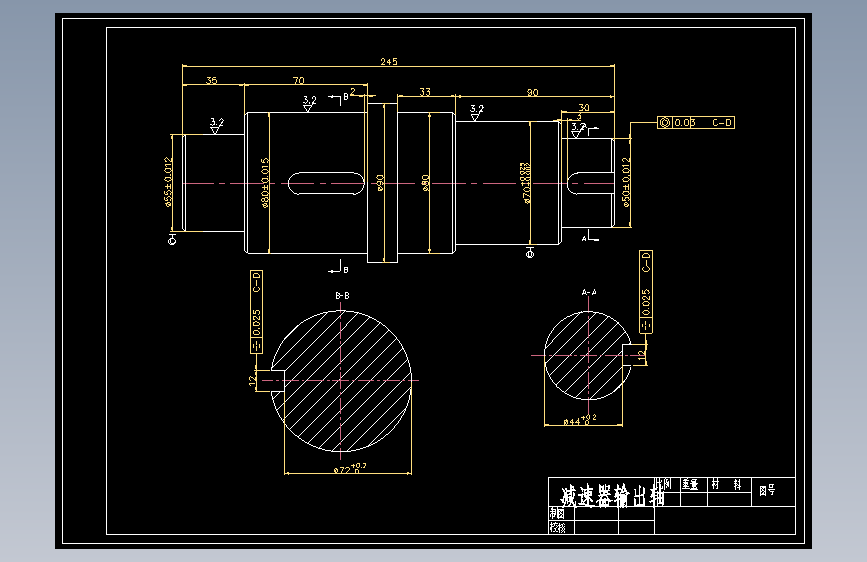Image resolution: width=867 pixels, height=562 pixels.
Task: Select the 33 length dimension text
Action: pyautogui.click(x=425, y=92)
